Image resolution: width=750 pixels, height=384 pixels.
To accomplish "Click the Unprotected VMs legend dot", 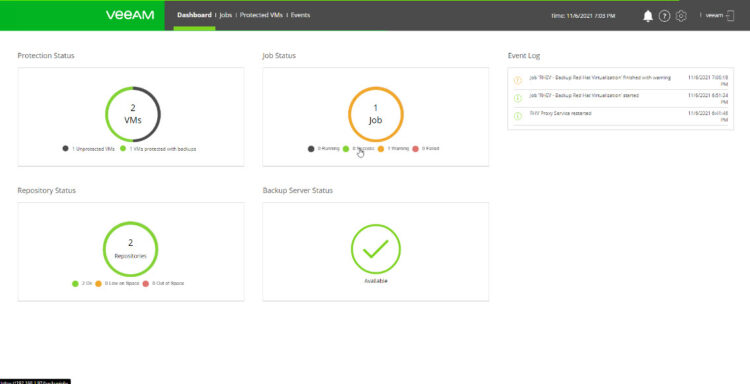I will (x=66, y=149).
